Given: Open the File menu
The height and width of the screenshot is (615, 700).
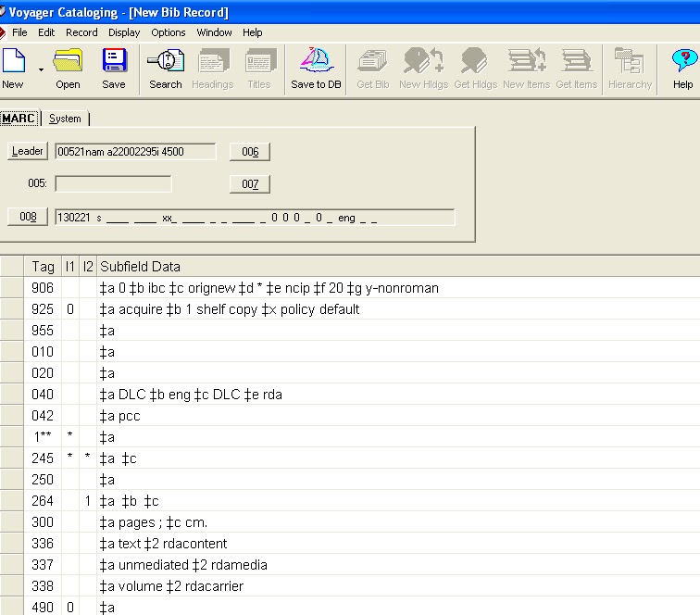Looking at the screenshot, I should pyautogui.click(x=19, y=32).
